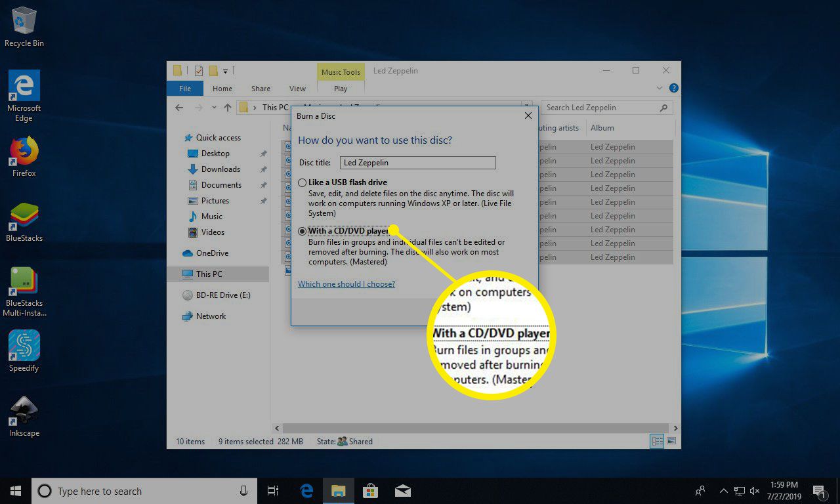Screen dimensions: 840x504
Task: Select the Like a USB flash drive option
Action: coord(303,182)
